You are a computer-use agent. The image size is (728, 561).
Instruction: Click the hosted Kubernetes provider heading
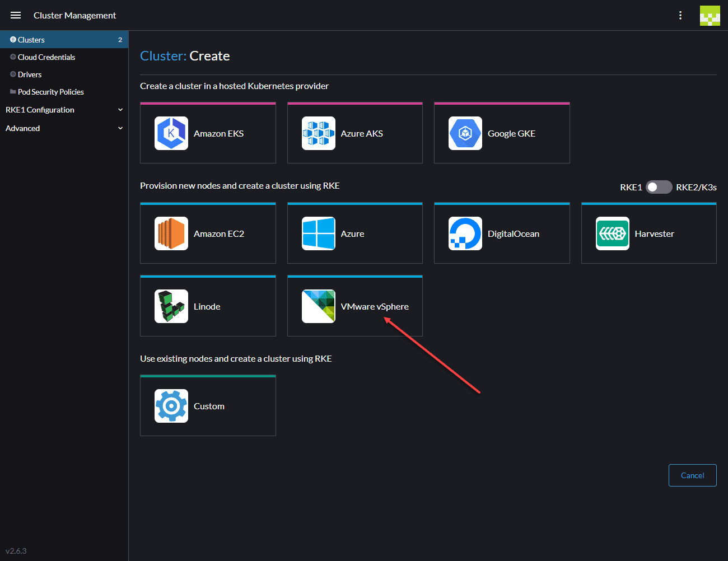234,86
